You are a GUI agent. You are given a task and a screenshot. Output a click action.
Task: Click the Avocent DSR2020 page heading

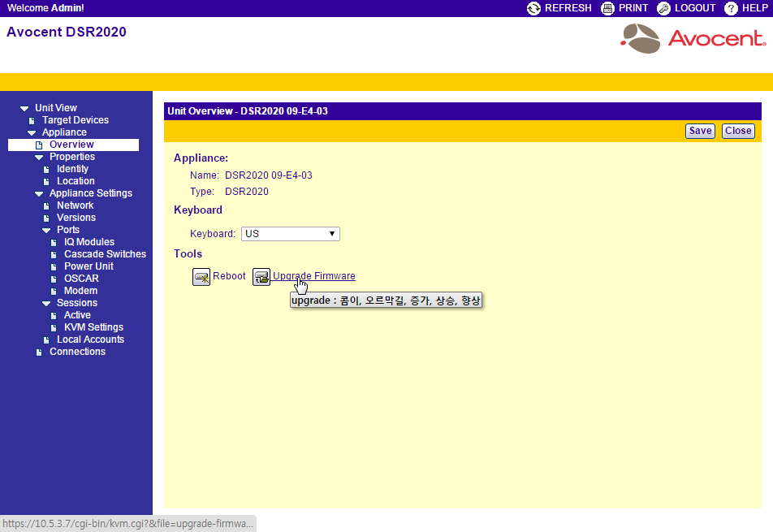pyautogui.click(x=67, y=32)
